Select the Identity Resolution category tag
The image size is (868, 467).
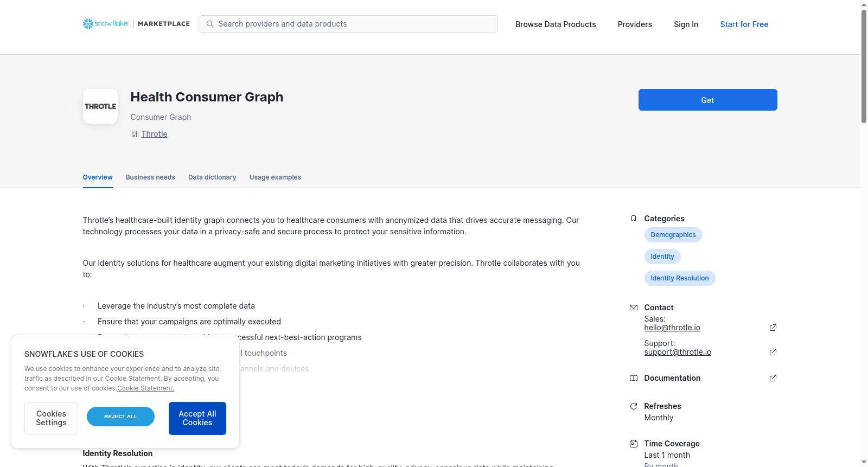tap(680, 278)
